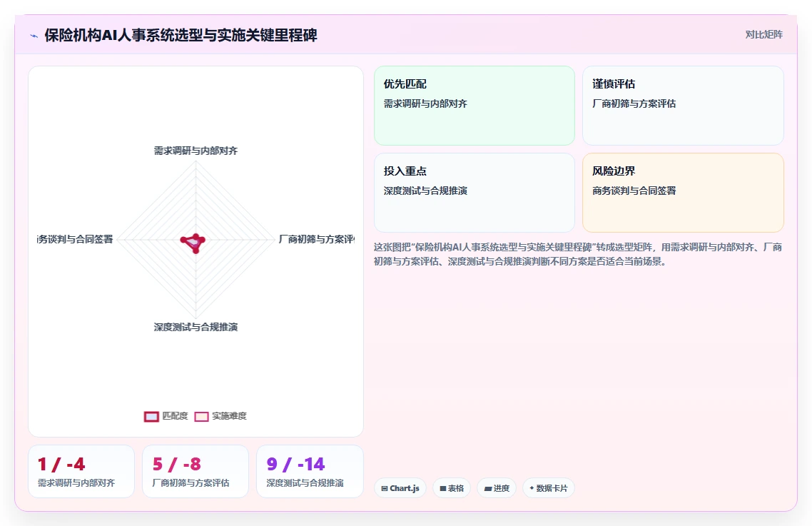Click the 进度 chip icon
This screenshot has width=812, height=526.
coord(487,488)
